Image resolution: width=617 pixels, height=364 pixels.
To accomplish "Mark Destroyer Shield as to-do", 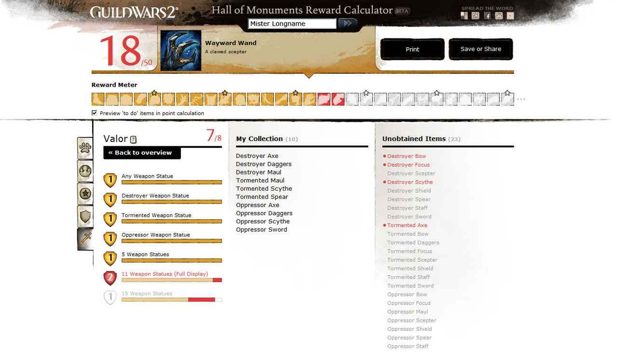I will coord(409,191).
